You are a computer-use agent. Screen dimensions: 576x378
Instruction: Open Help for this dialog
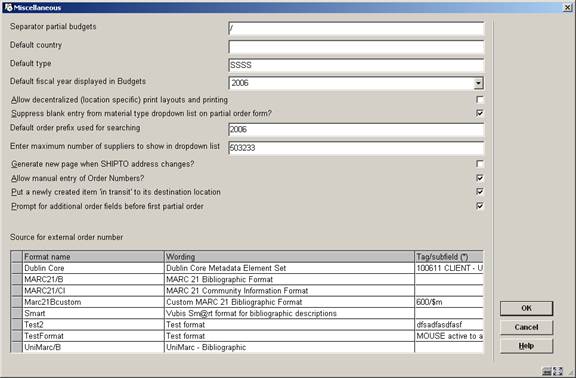tap(526, 346)
